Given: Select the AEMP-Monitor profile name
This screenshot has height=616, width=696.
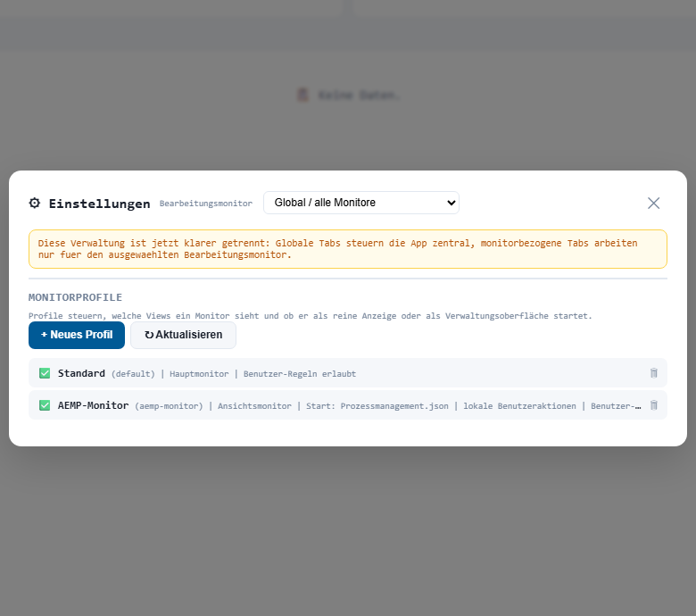Looking at the screenshot, I should pyautogui.click(x=93, y=405).
